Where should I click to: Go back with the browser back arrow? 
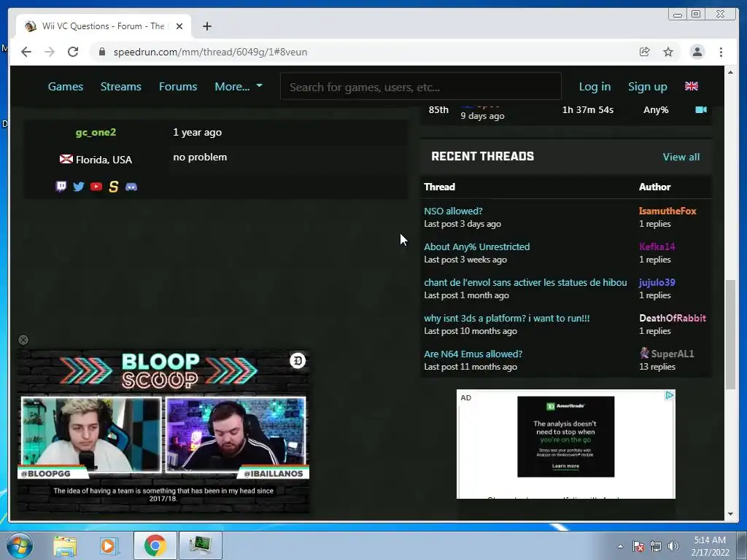pyautogui.click(x=26, y=52)
